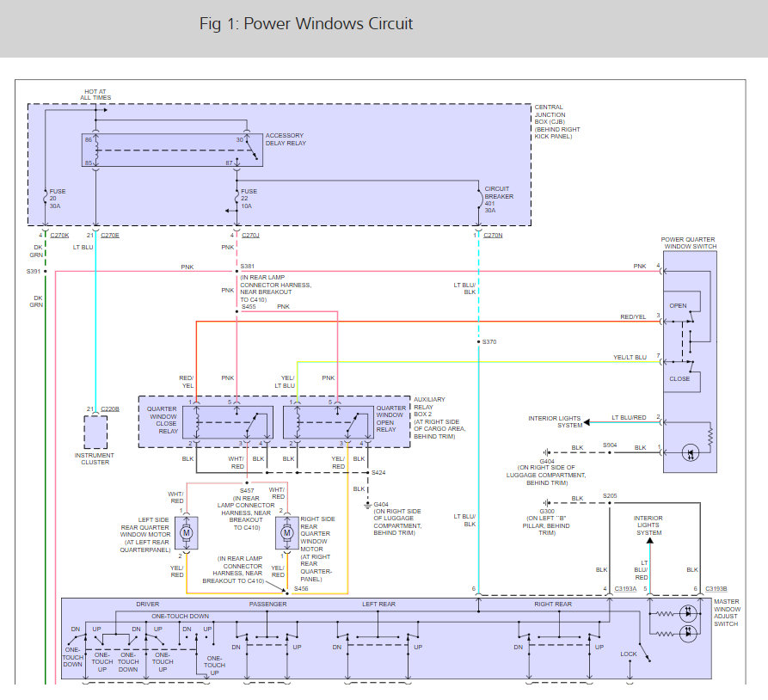
Task: Click the C220B connector label
Action: click(x=109, y=408)
